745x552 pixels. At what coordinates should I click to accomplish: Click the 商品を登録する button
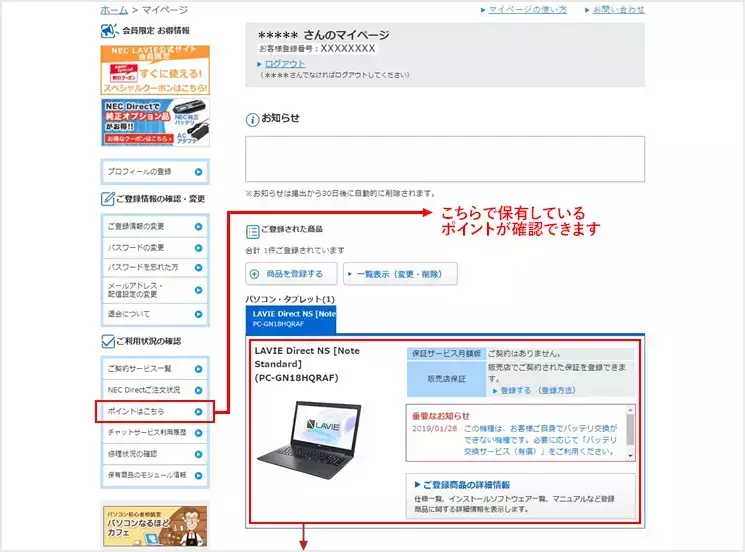tap(291, 274)
